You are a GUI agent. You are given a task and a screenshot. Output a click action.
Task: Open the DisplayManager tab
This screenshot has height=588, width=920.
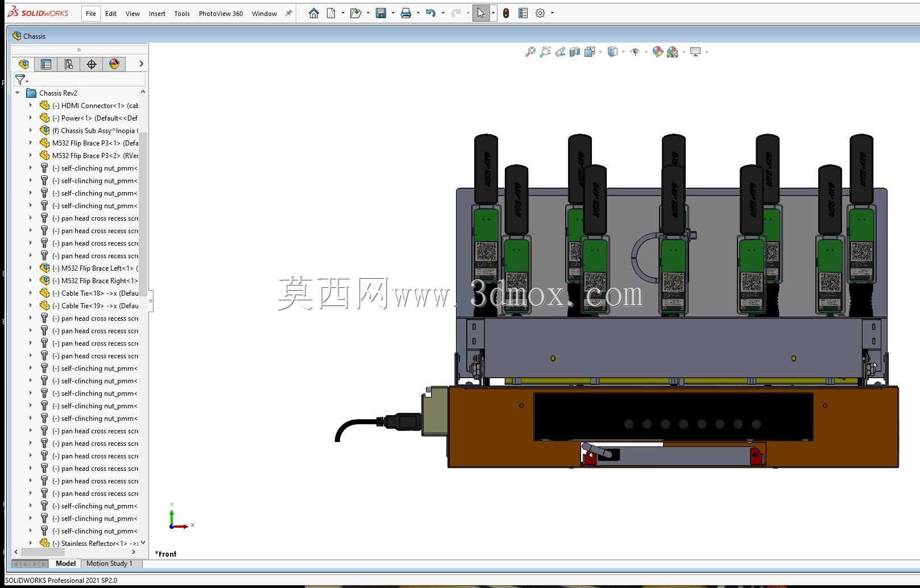pos(114,64)
